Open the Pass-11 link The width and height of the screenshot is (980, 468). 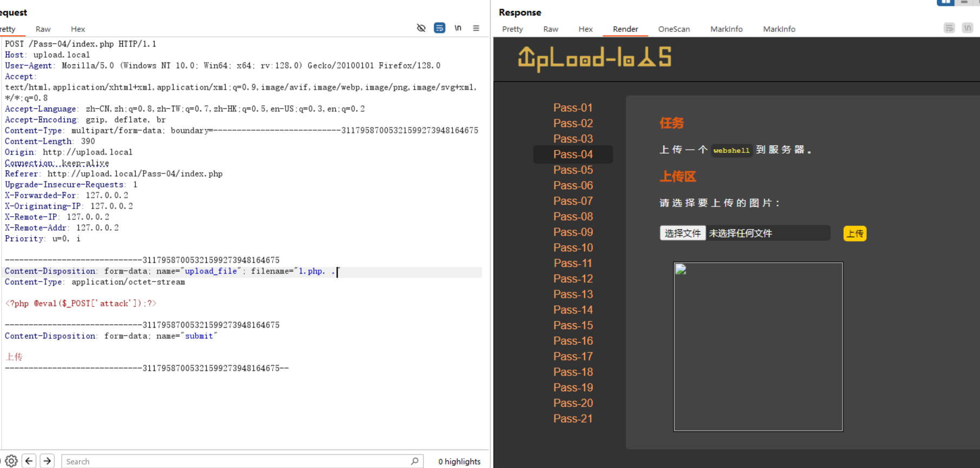pyautogui.click(x=573, y=263)
